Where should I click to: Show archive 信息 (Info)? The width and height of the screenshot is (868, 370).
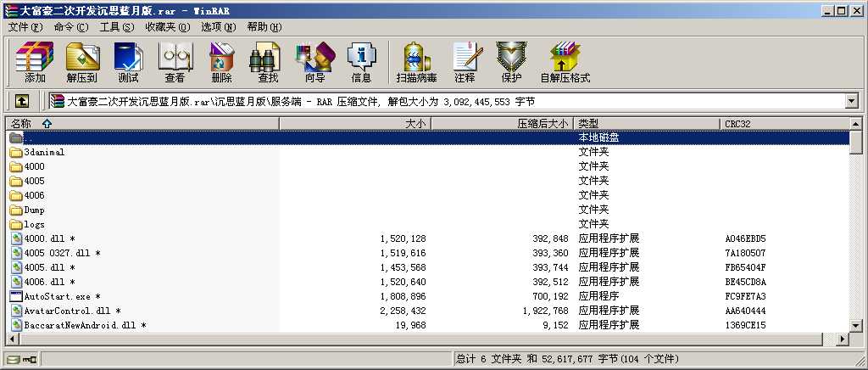pos(361,62)
